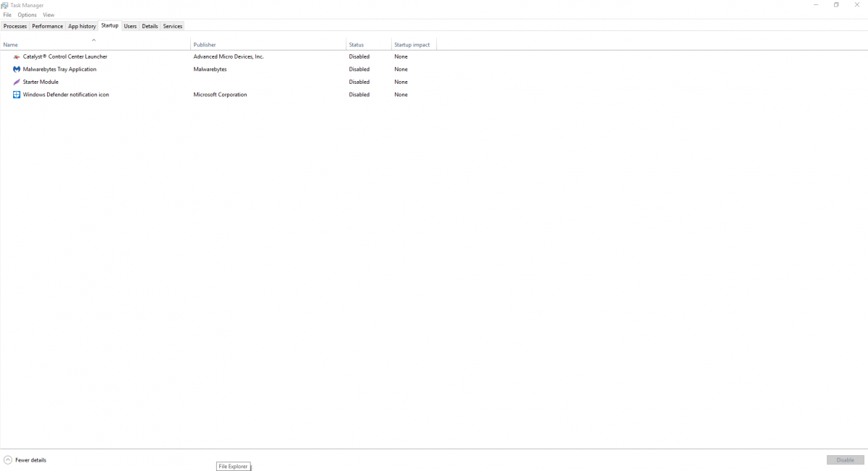Click None impact for Windows Defender row
Viewport: 868px width, 471px height.
401,95
